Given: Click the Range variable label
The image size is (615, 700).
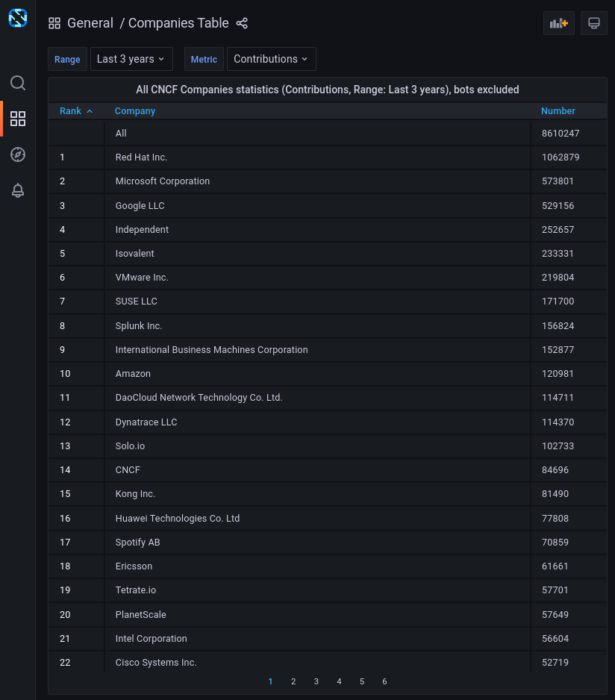Looking at the screenshot, I should 67,60.
